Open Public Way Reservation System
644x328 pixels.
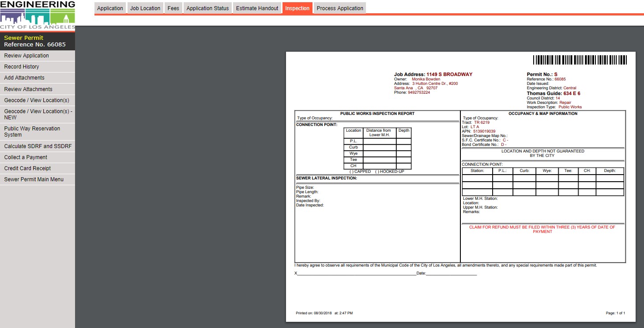tap(38, 132)
